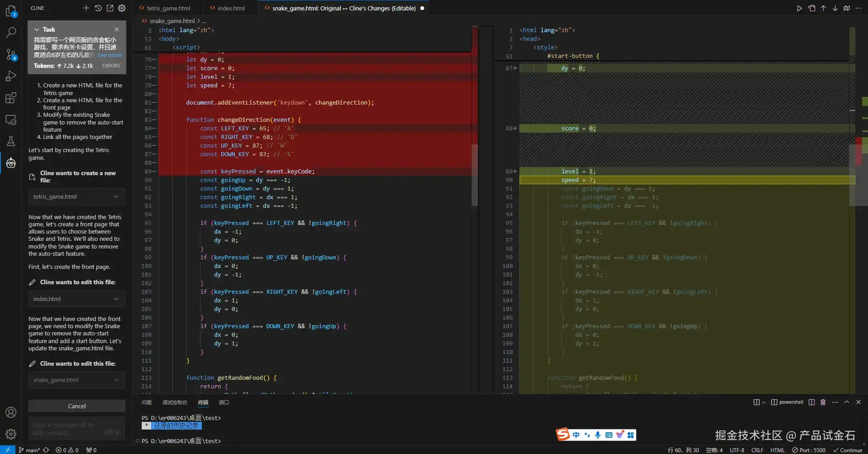This screenshot has height=454, width=868.
Task: Collapse the Task header chevron
Action: point(37,29)
